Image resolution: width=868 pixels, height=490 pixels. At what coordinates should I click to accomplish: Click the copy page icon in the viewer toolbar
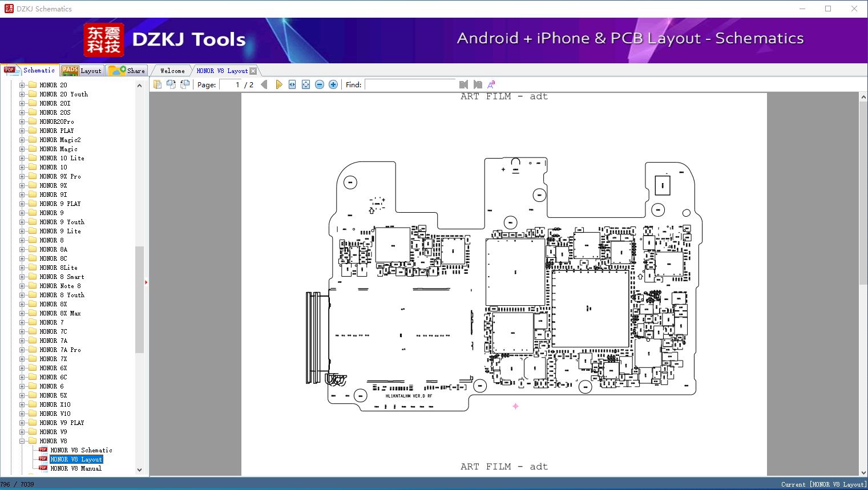tap(157, 84)
